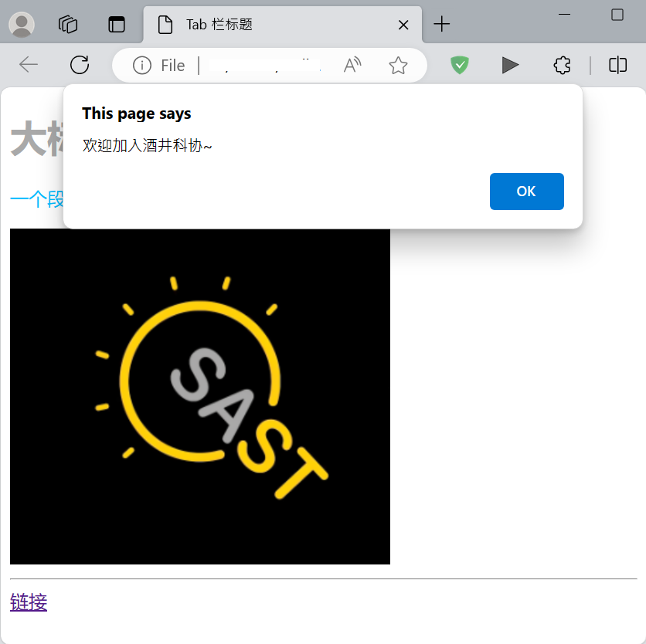Open the green shield security extension icon
646x644 pixels.
coord(460,65)
